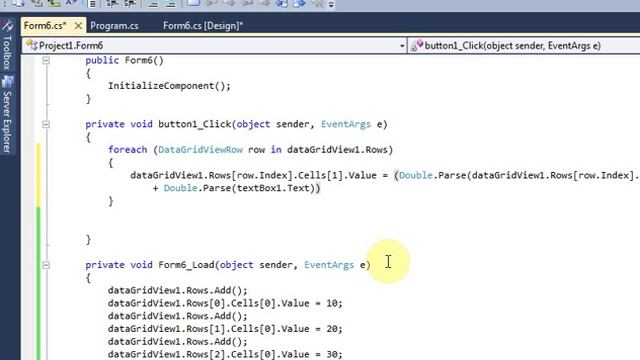640x360 pixels.
Task: Collapse the button1_Click method block
Action: (46, 124)
